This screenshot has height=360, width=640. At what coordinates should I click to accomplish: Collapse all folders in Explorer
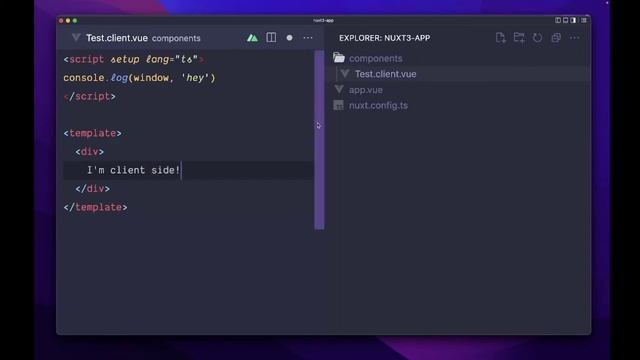pyautogui.click(x=556, y=38)
